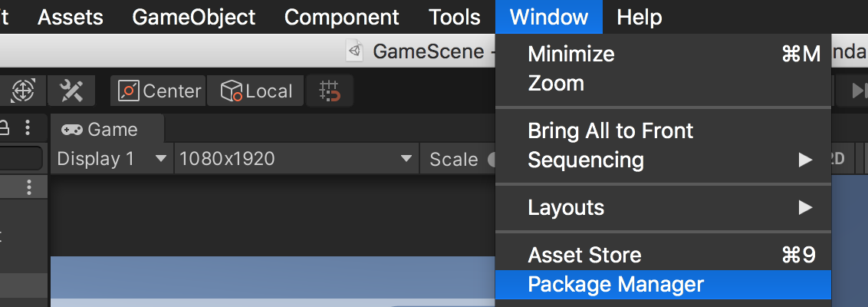
Task: Toggle the Center pivot mode button
Action: 158,91
